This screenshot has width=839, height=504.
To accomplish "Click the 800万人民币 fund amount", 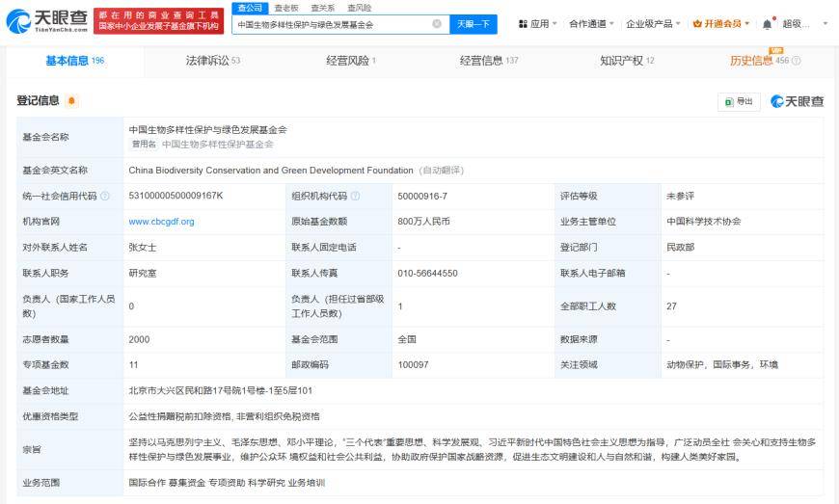I will pyautogui.click(x=423, y=222).
